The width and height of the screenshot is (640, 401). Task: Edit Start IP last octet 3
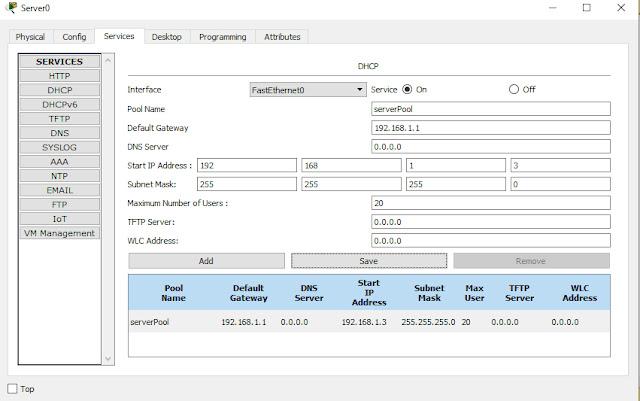tap(560, 165)
